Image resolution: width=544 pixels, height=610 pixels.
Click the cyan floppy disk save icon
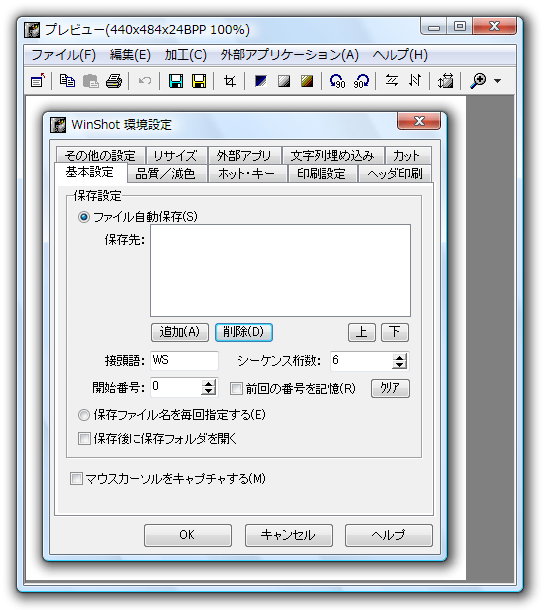(176, 81)
